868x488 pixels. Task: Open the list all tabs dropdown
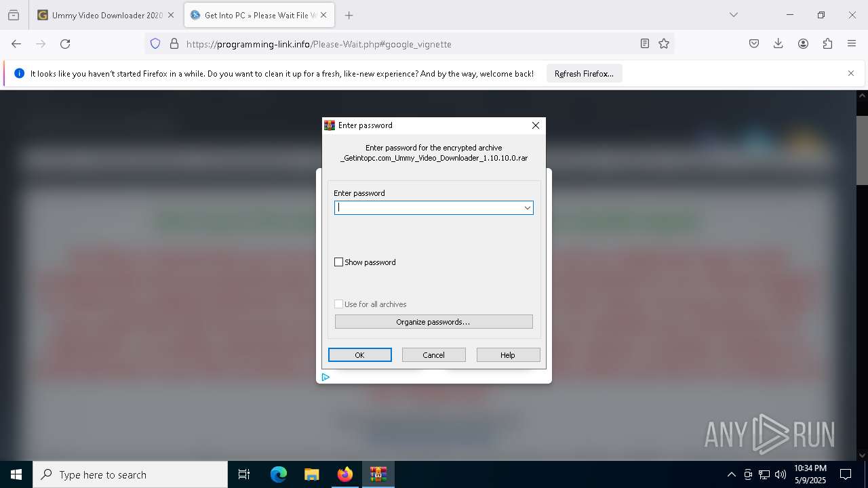tap(733, 15)
